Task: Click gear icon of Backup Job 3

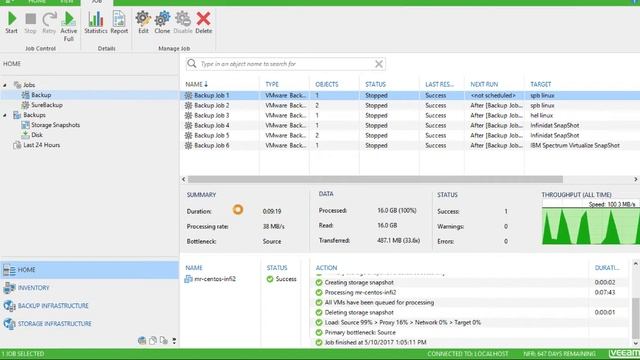Action: point(188,115)
